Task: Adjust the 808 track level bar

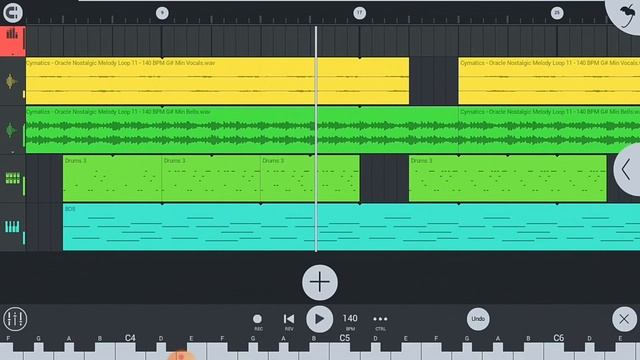Action: (x=24, y=238)
